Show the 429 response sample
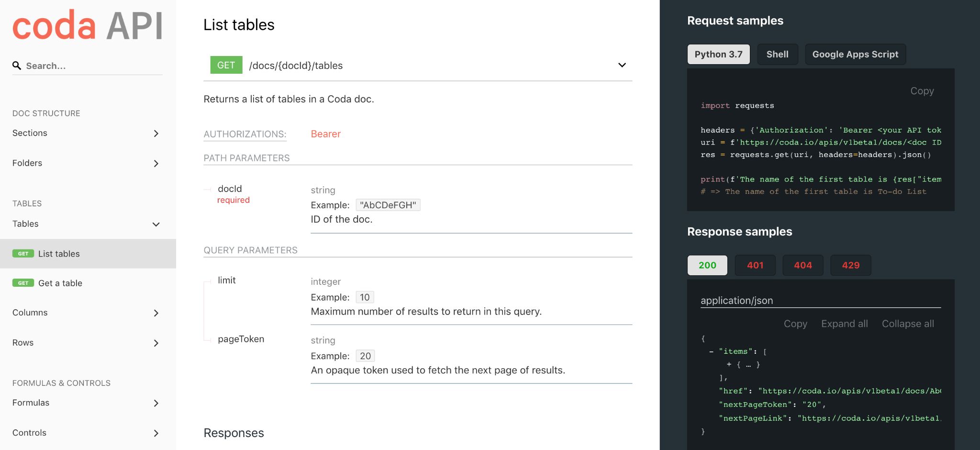Image resolution: width=980 pixels, height=450 pixels. click(x=850, y=265)
